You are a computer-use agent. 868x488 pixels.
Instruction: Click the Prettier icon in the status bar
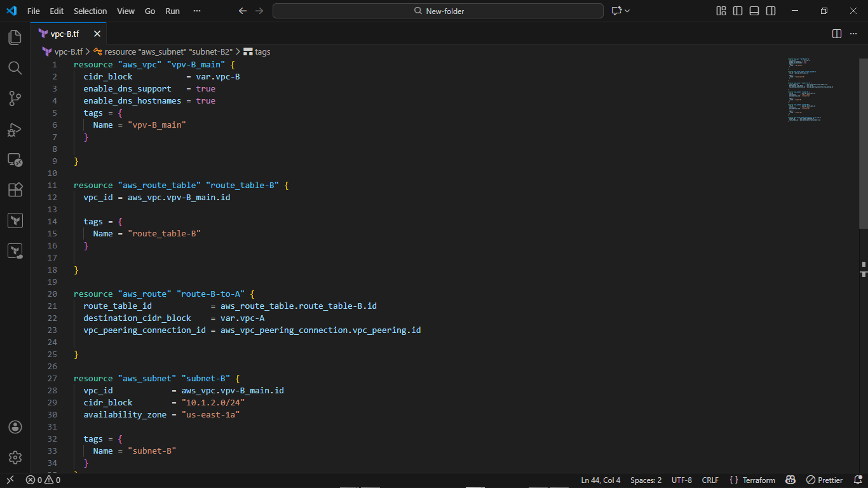[824, 480]
